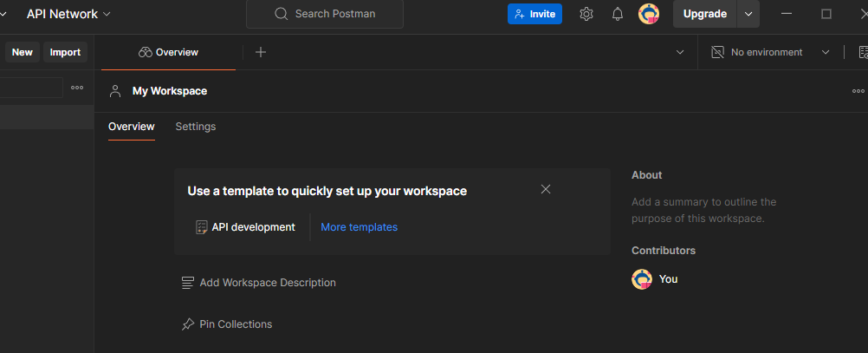
Task: Open the sidebar three-dots options
Action: click(77, 88)
